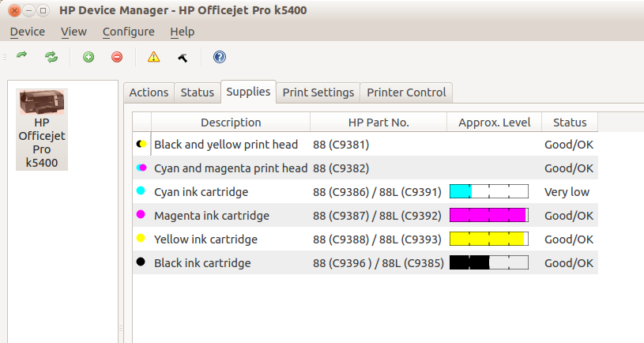Click black and yellow print head icon

coord(141,144)
